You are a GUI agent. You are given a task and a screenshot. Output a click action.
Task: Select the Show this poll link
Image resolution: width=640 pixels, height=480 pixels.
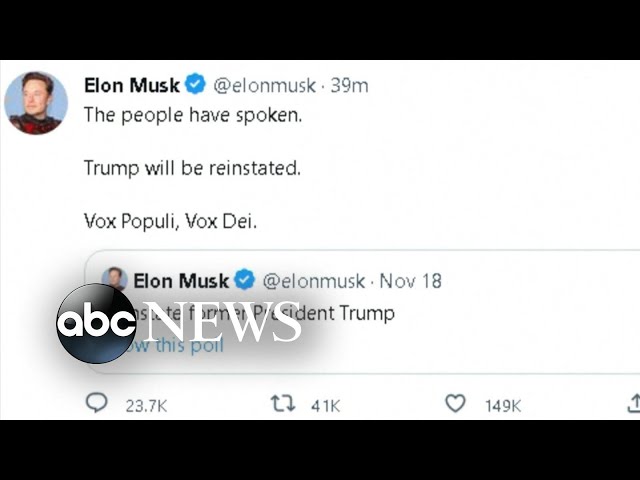(x=172, y=345)
